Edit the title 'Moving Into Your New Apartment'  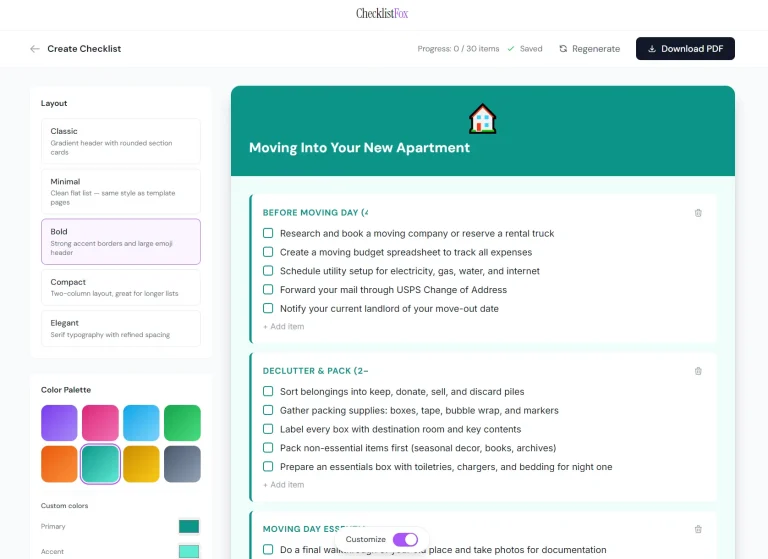tap(359, 147)
